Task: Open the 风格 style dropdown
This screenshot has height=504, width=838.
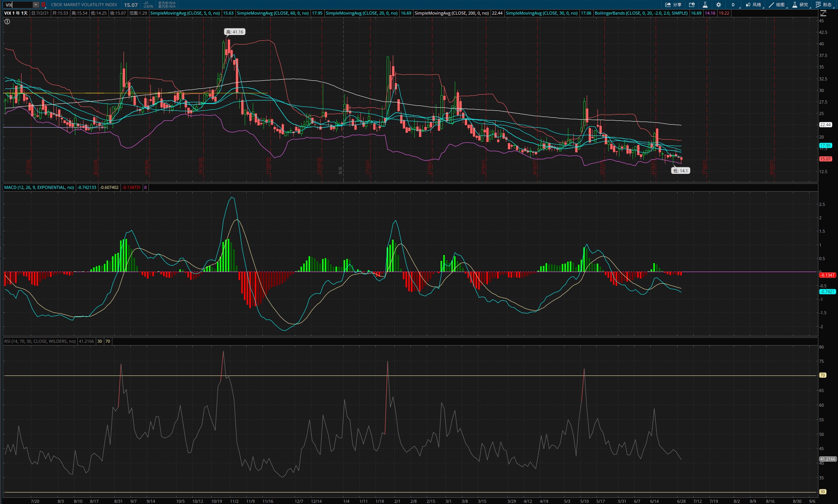Action: (754, 5)
